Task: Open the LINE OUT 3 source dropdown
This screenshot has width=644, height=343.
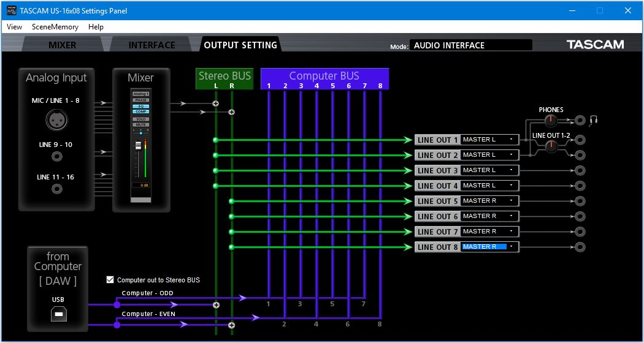Action: 489,170
